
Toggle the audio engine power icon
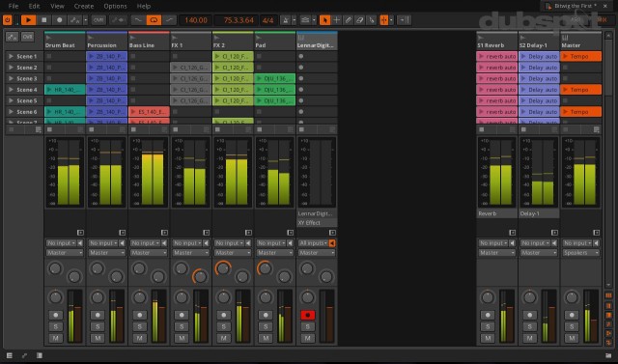7,19
